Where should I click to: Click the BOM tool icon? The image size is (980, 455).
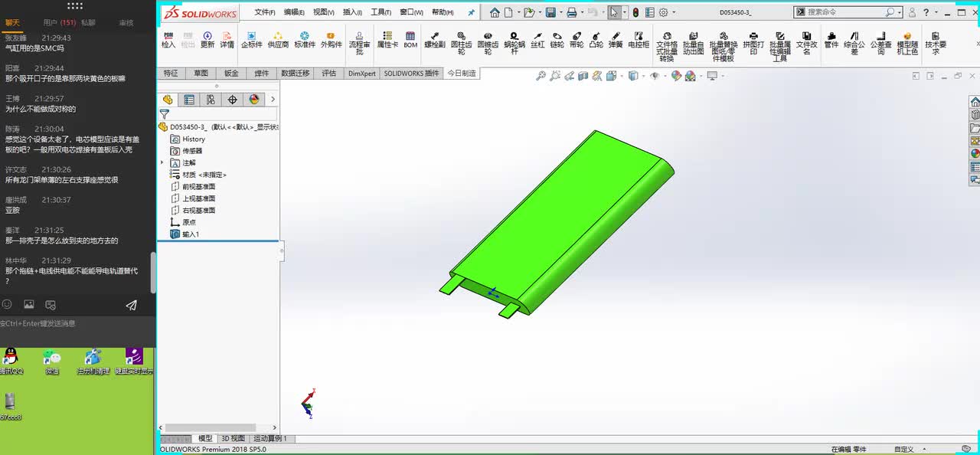(x=410, y=40)
